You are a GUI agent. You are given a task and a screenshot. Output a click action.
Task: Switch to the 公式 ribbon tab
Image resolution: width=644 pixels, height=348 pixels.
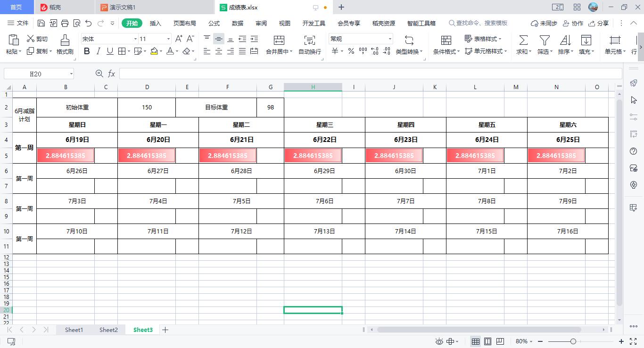[x=214, y=23]
